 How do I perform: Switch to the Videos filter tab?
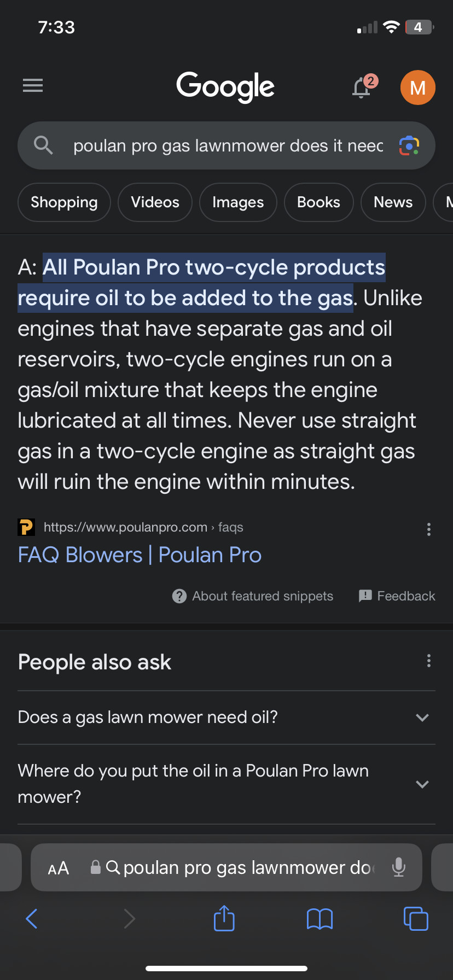[155, 202]
